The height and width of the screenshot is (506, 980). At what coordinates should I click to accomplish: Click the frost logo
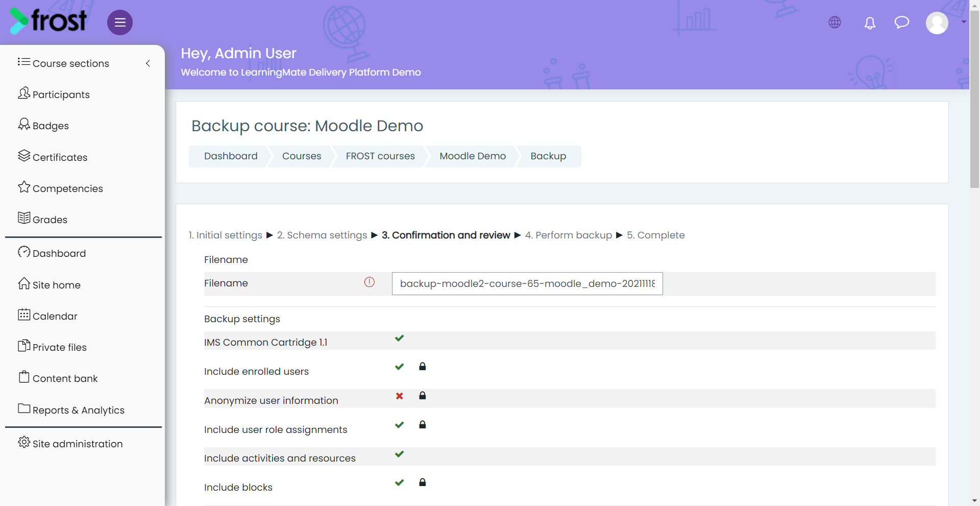pos(48,21)
